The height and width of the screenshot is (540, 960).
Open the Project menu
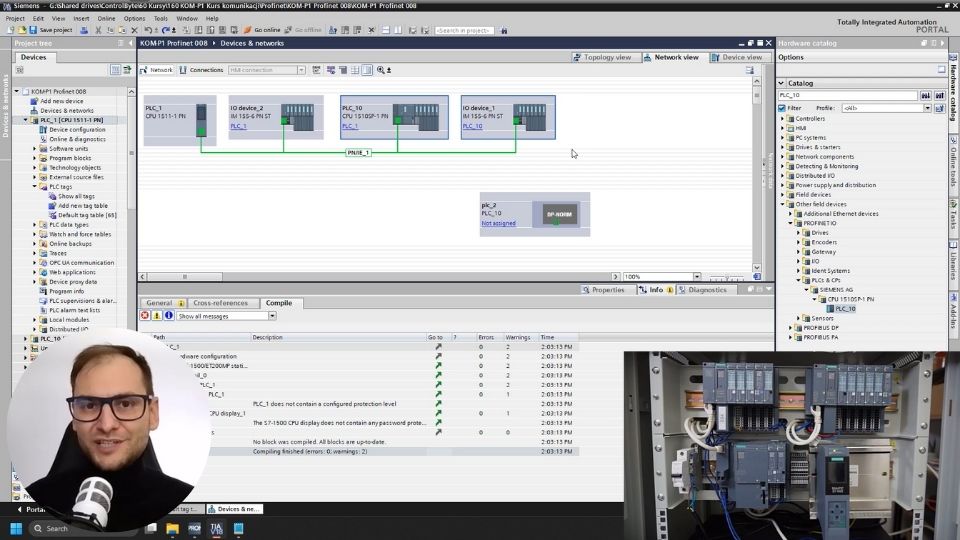point(15,18)
